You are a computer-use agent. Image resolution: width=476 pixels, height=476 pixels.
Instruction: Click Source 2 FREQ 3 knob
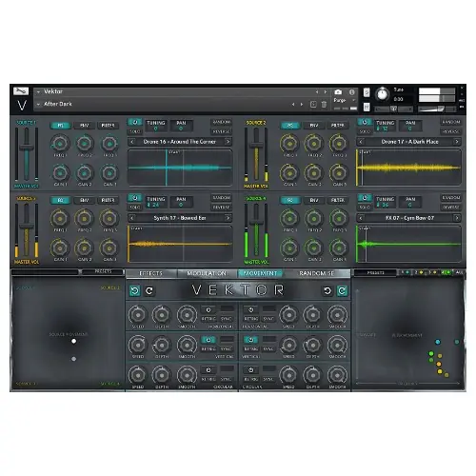pyautogui.click(x=338, y=144)
